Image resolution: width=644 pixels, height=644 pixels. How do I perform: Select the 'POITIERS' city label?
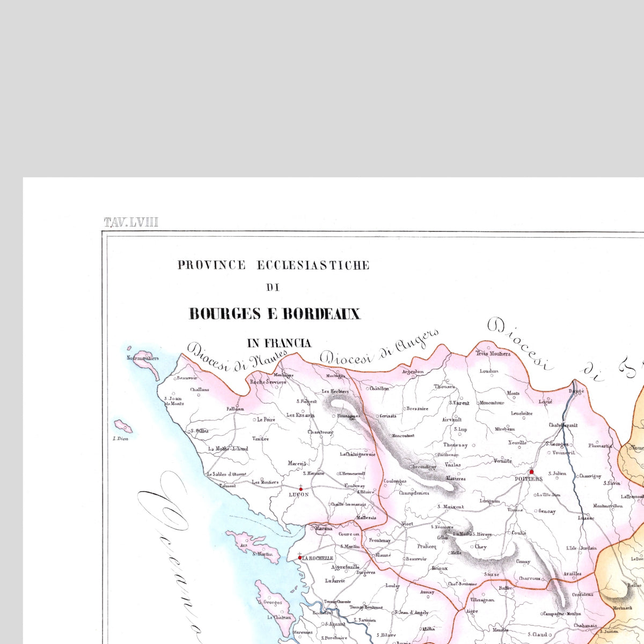pyautogui.click(x=529, y=479)
